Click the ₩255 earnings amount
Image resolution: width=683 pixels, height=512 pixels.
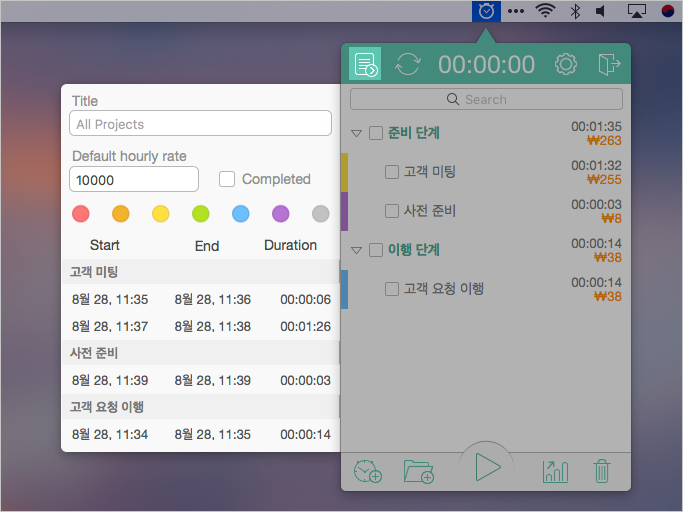coord(604,180)
